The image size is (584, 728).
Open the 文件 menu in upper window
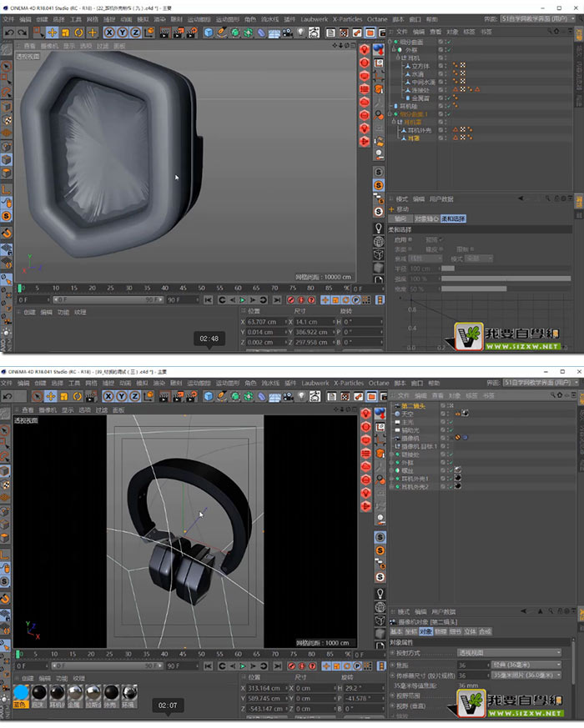(x=9, y=19)
